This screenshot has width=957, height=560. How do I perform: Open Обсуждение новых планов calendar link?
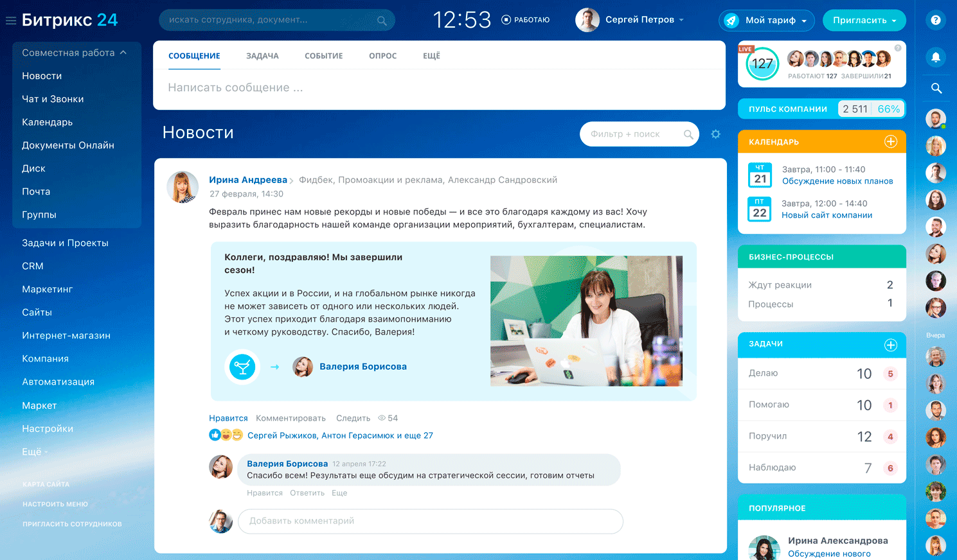click(x=837, y=181)
